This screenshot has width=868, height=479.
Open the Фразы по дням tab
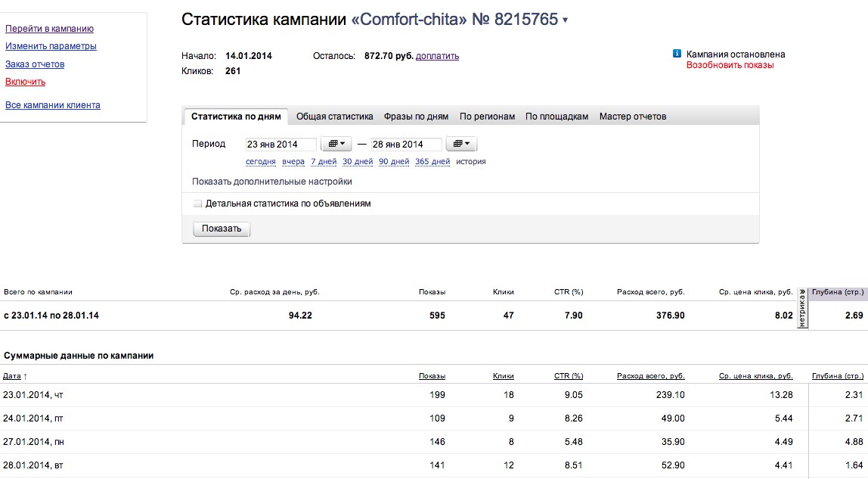coord(416,117)
